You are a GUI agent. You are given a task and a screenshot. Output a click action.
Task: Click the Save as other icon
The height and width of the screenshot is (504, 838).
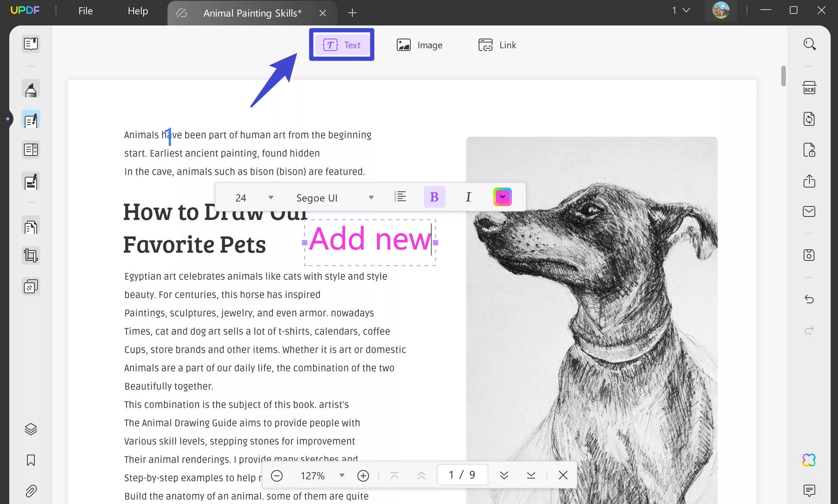(x=809, y=255)
